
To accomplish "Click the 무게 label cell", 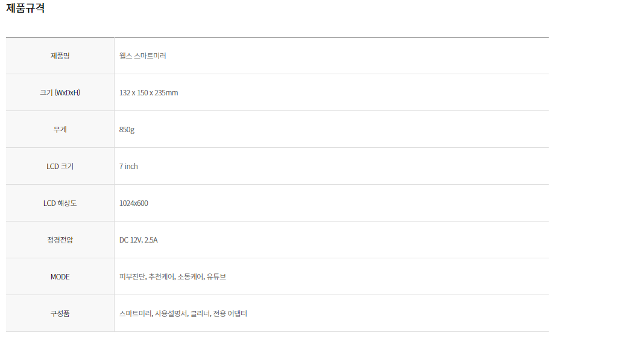I will (60, 130).
